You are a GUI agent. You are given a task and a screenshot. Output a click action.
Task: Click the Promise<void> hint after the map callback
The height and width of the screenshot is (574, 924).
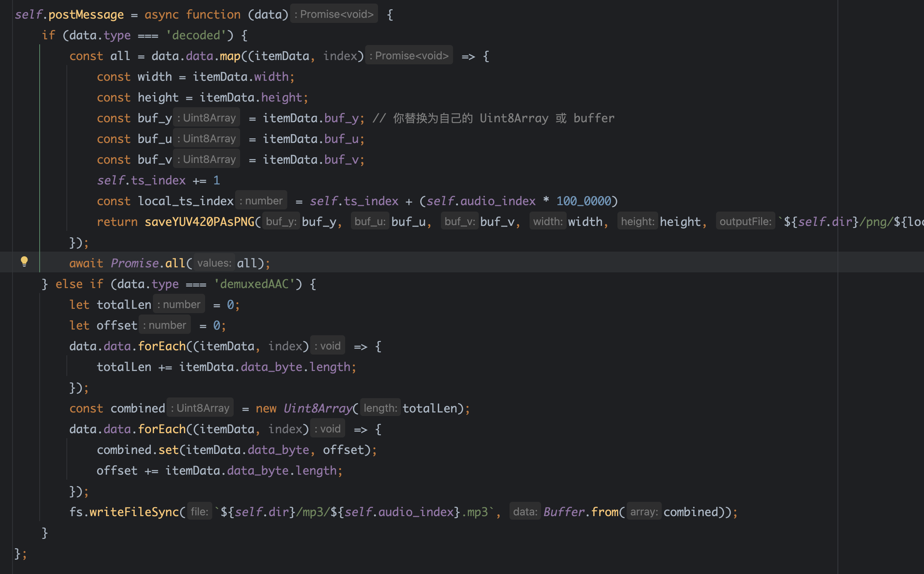pos(409,56)
